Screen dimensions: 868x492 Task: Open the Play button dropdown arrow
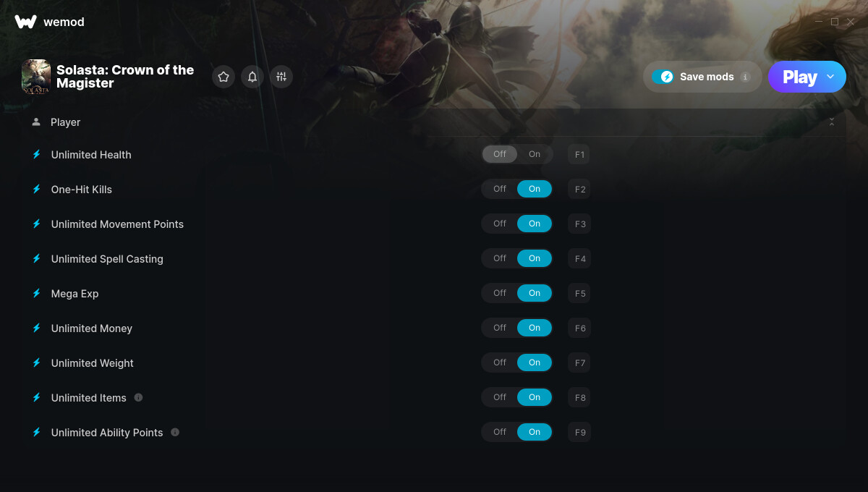[830, 77]
